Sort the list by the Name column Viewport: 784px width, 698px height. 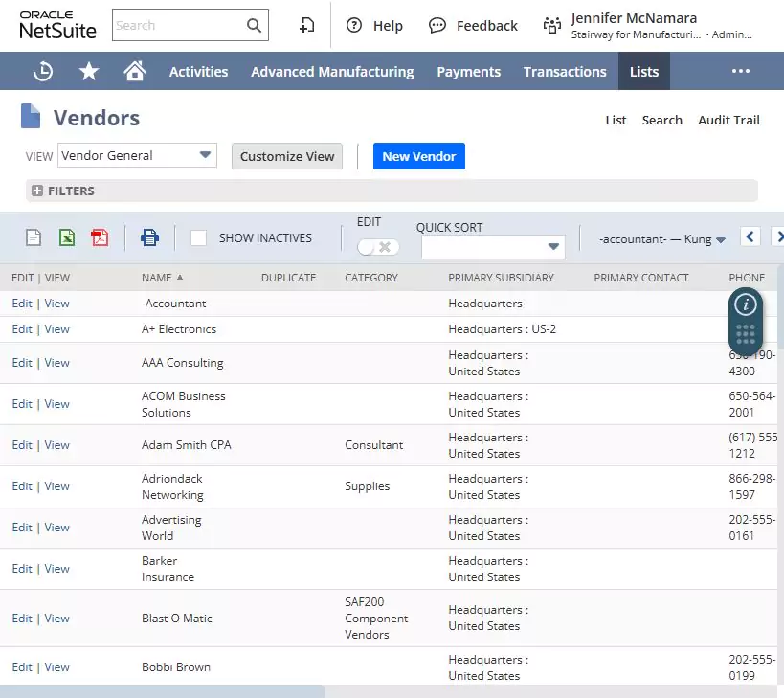pyautogui.click(x=156, y=277)
